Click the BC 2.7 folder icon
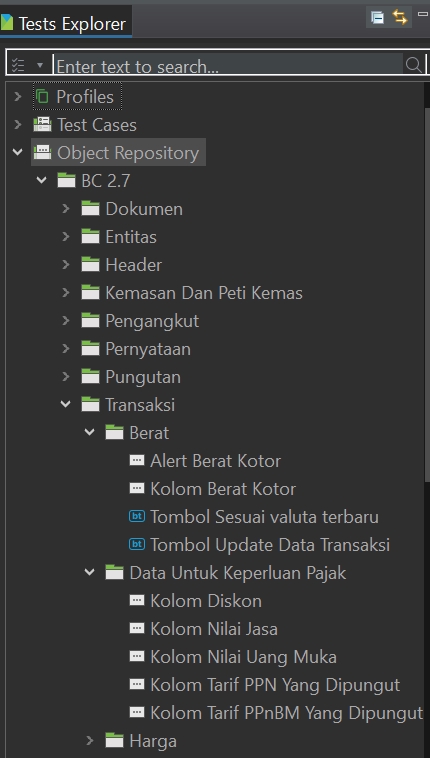Viewport: 430px width, 758px height. pos(66,180)
